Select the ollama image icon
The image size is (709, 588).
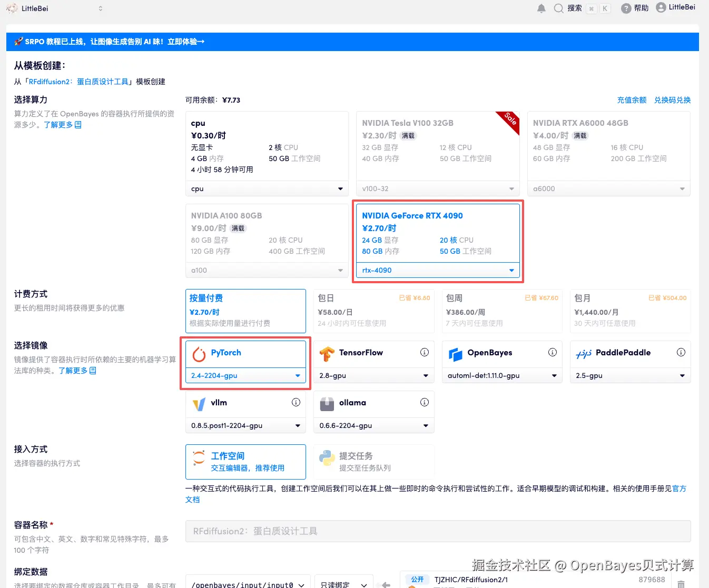click(327, 403)
